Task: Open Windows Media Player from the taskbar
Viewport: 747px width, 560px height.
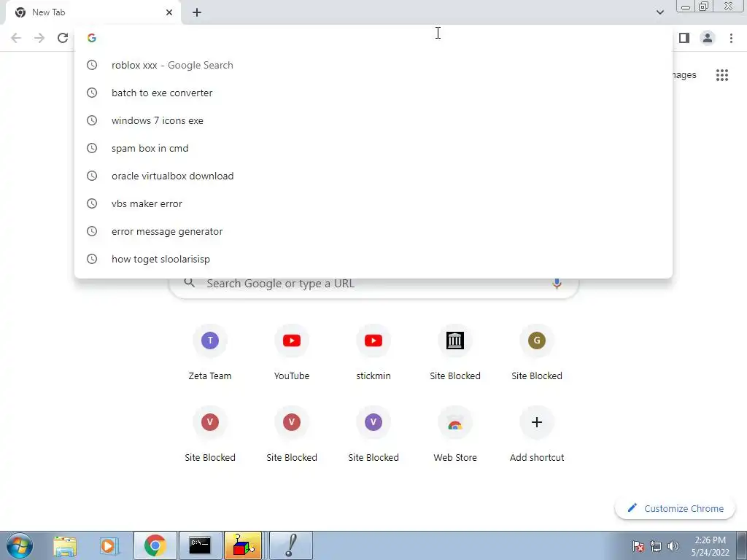Action: coord(109,545)
